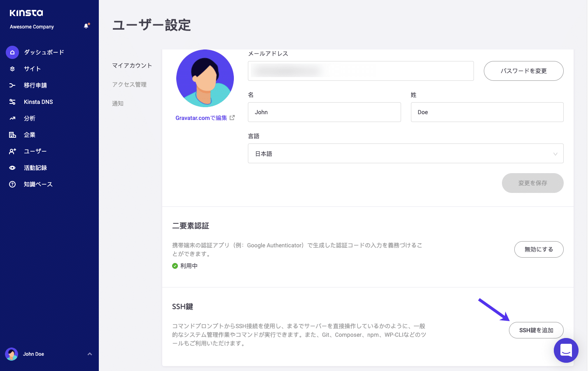Screen dimensions: 588x371
Task: Collapse the John Doe account menu
Action: tap(90, 354)
